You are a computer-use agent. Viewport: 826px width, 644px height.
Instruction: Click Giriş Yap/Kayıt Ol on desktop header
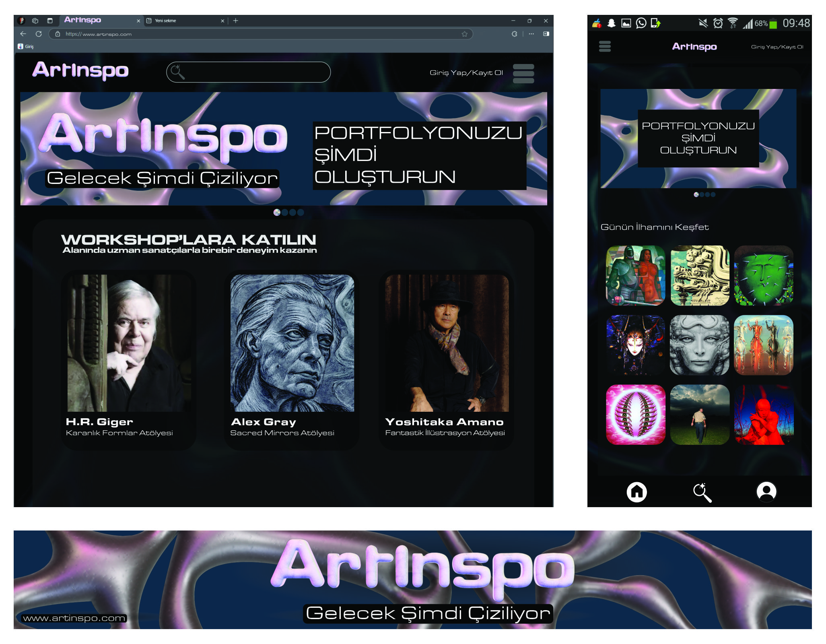click(466, 73)
